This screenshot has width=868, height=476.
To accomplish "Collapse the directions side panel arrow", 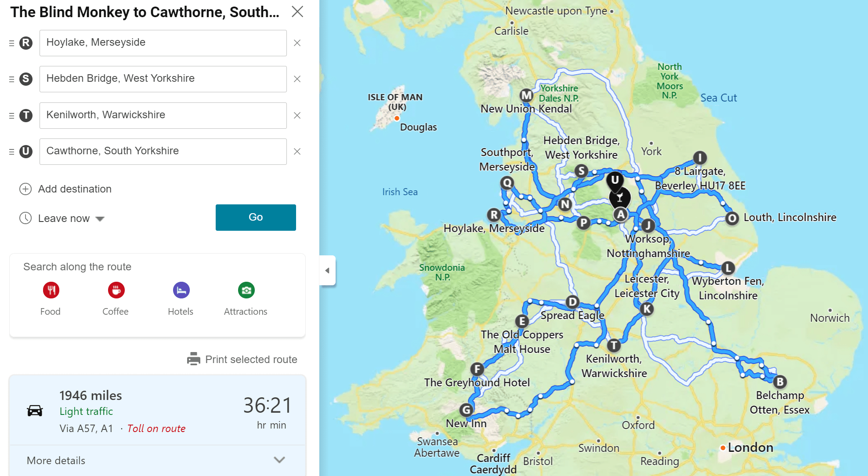I will 327,270.
